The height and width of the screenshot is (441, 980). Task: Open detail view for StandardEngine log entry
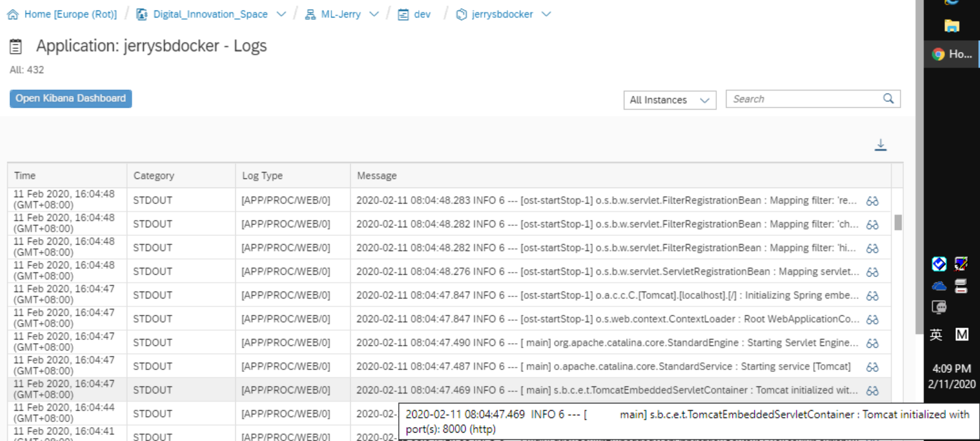(x=872, y=343)
